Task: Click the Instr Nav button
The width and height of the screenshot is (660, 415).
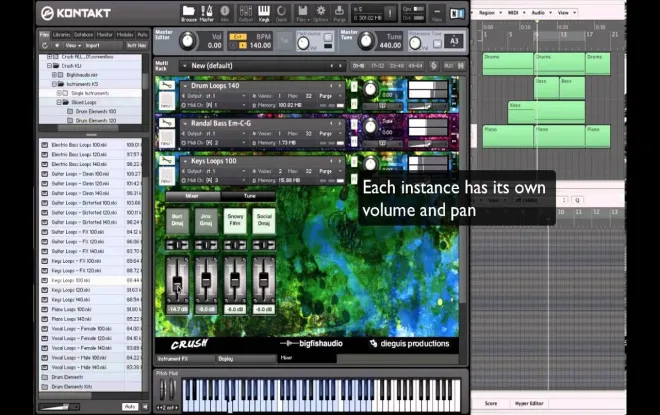Action: click(x=136, y=45)
